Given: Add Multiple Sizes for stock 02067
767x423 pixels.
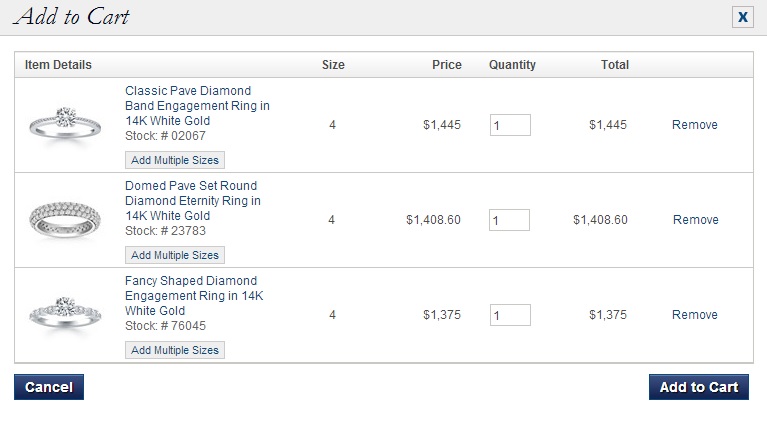Looking at the screenshot, I should 175,160.
